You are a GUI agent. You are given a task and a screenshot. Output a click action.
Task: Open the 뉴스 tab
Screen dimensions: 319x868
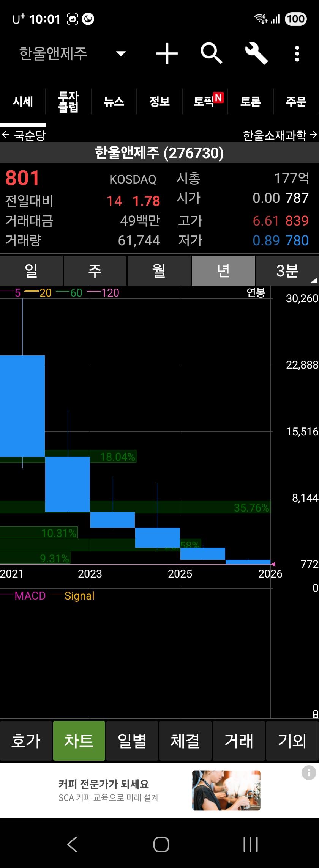(x=114, y=102)
